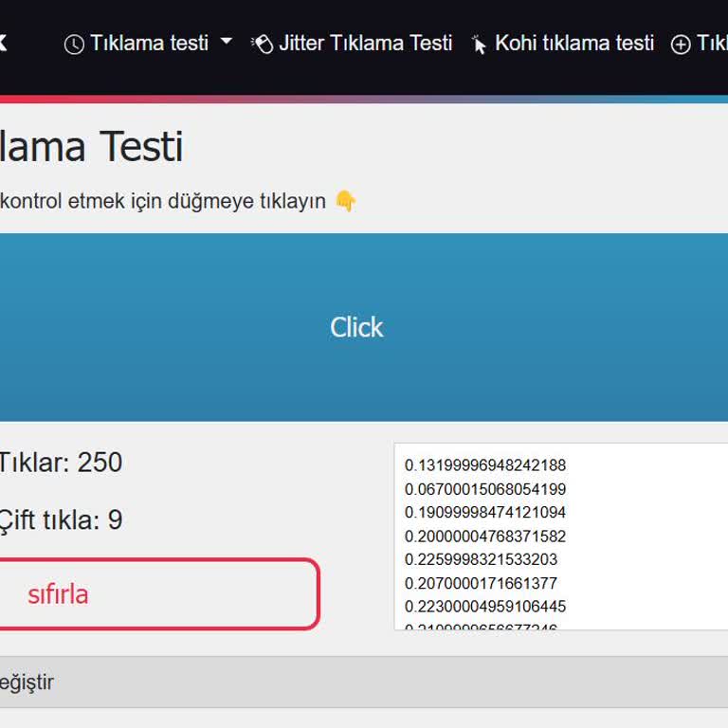This screenshot has height=728, width=728.
Task: Click the pointing hand emoji
Action: coord(346,201)
